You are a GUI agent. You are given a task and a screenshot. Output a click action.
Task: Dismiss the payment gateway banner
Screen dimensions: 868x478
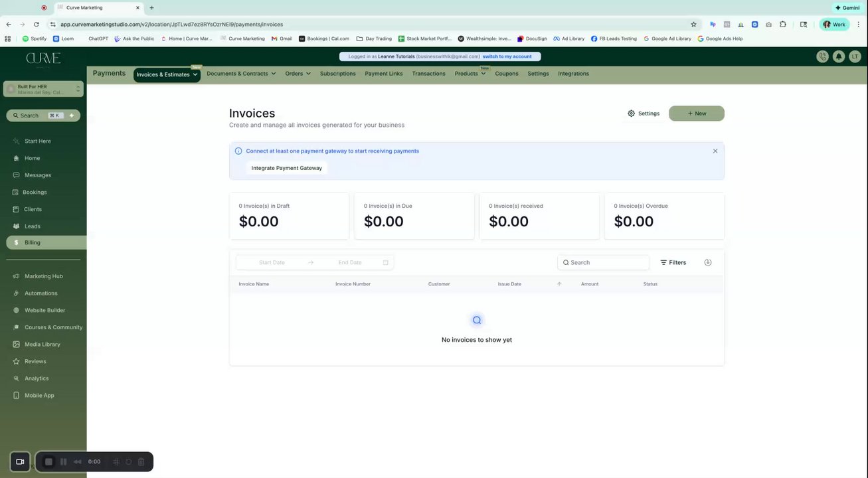click(x=715, y=151)
